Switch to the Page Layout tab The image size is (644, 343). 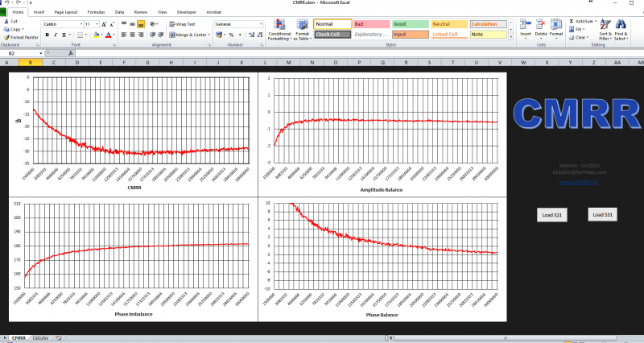pos(66,12)
